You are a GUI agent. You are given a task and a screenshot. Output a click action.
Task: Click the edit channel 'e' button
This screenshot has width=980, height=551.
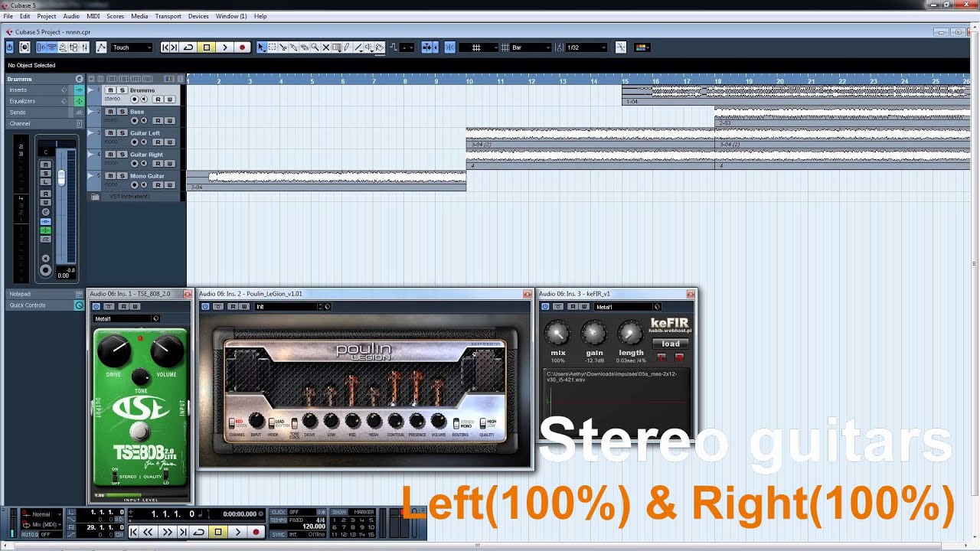(x=79, y=79)
